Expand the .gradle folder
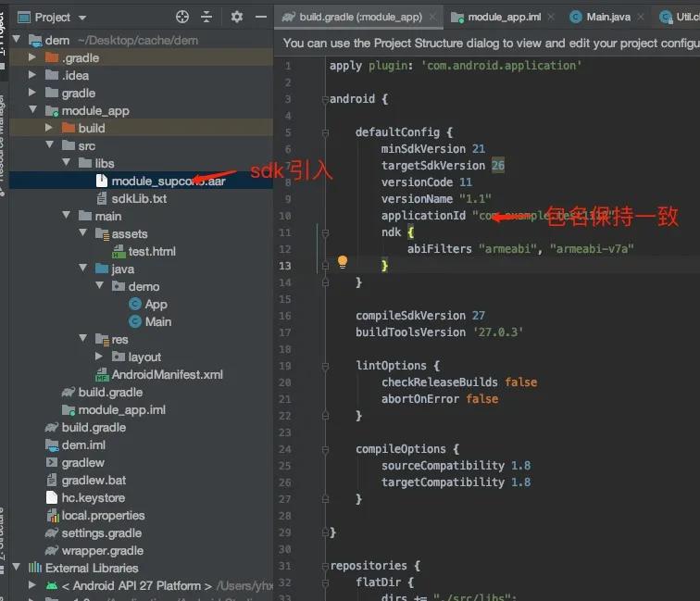Screen dimensions: 700x601 (x=33, y=58)
